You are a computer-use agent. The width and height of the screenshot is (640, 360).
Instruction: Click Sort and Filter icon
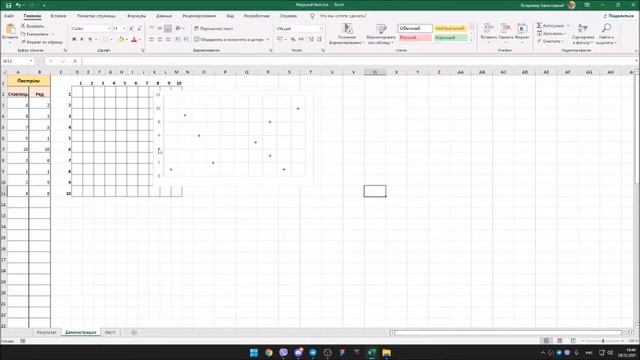click(583, 28)
